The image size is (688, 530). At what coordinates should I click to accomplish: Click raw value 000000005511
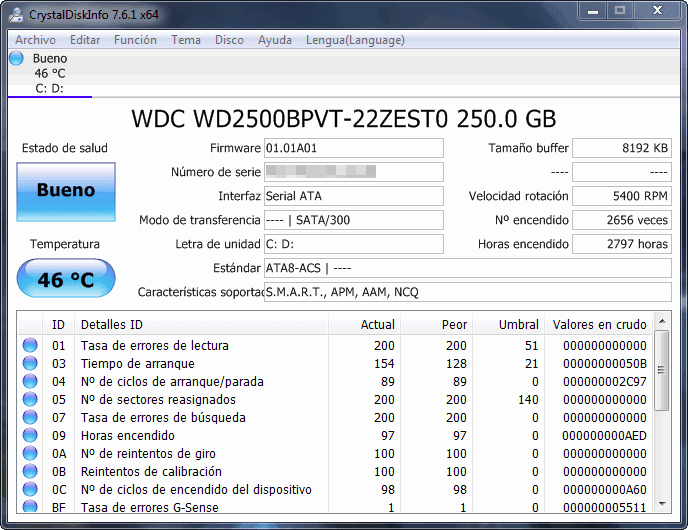605,507
